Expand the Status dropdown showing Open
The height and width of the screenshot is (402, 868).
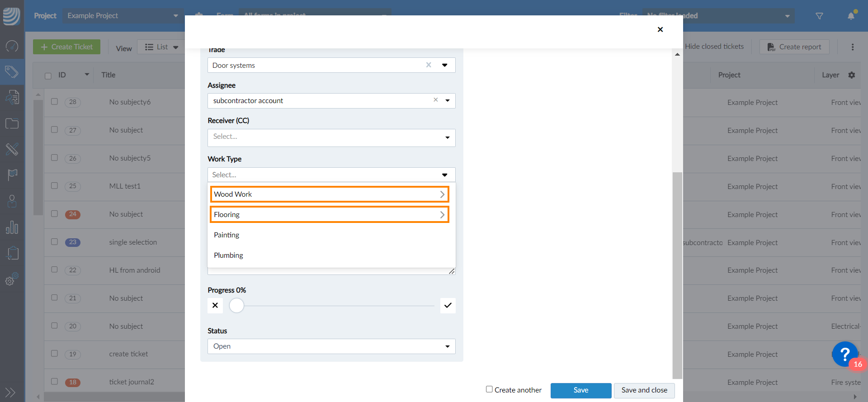tap(331, 346)
